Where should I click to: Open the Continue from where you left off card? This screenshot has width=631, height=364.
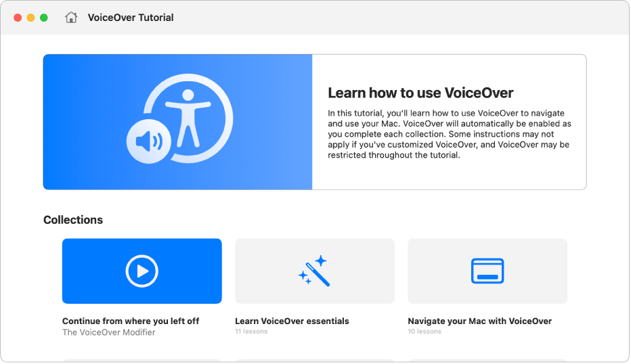coord(142,271)
